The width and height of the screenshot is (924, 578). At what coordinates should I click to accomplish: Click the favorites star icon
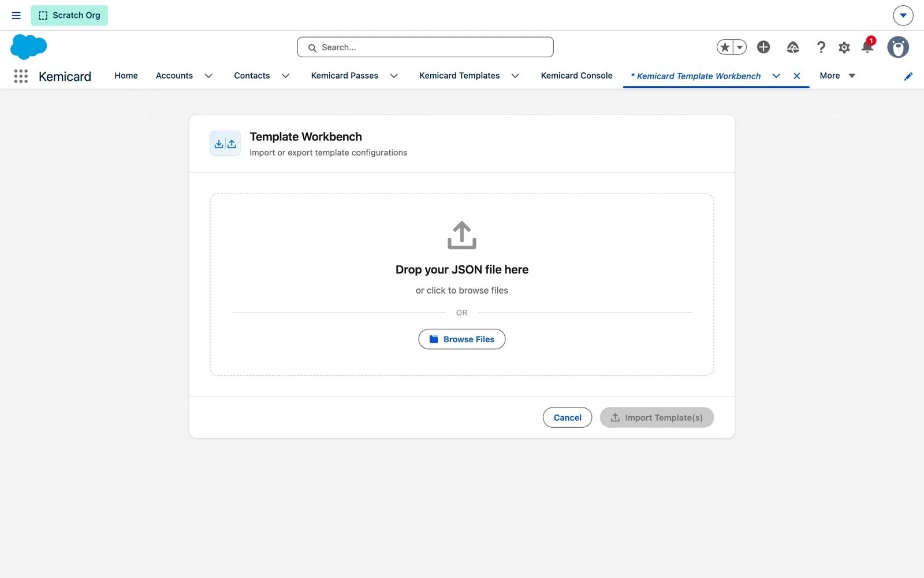click(725, 47)
